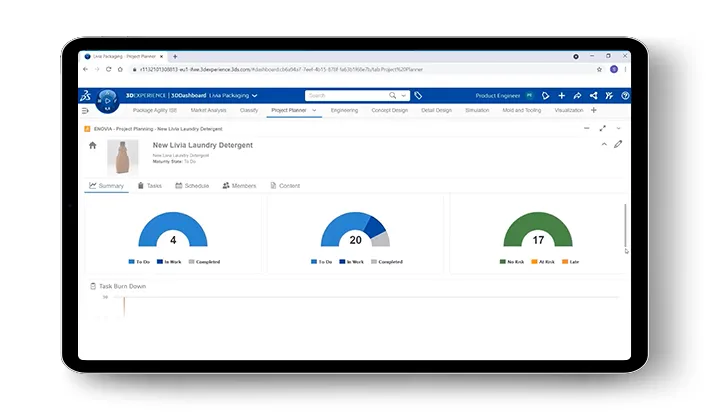Switch to the Concept Design tab
This screenshot has width=712, height=412.
390,110
